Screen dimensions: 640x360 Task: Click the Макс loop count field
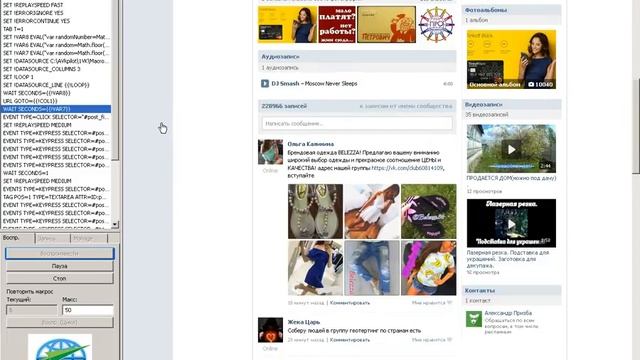pyautogui.click(x=88, y=310)
